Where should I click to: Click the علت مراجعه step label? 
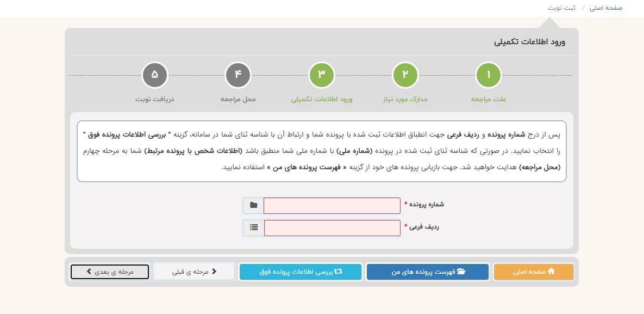[x=489, y=100]
